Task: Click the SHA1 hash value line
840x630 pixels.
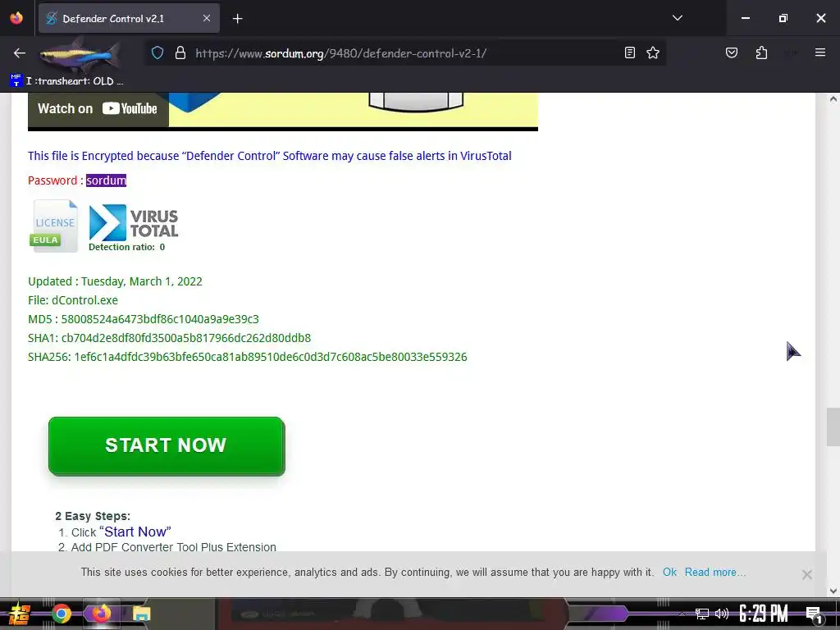Action: 169,338
